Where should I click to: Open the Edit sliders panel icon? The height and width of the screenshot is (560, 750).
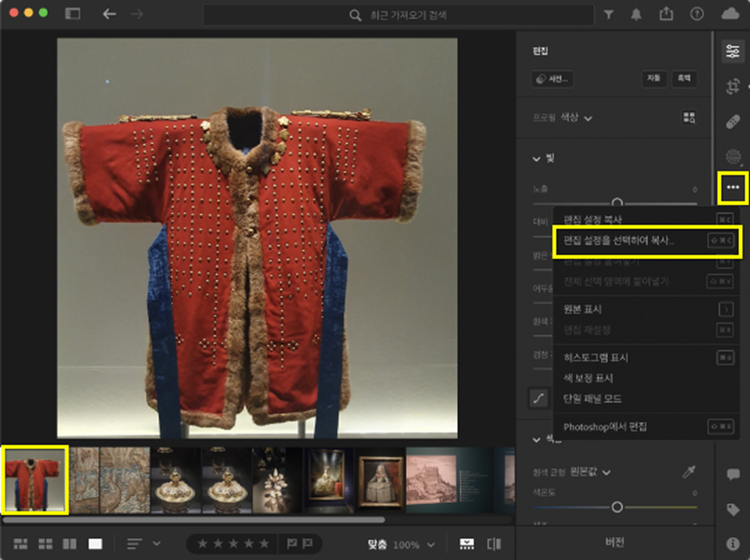tap(733, 52)
